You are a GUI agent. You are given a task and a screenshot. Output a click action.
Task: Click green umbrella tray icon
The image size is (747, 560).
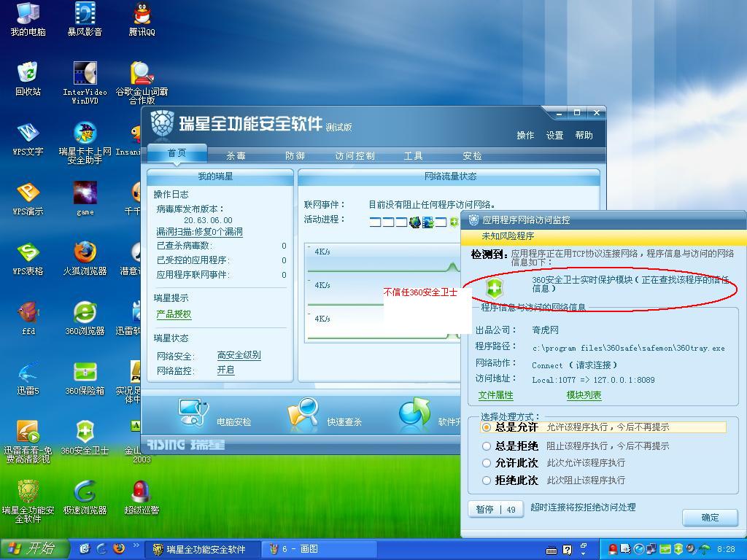704,549
